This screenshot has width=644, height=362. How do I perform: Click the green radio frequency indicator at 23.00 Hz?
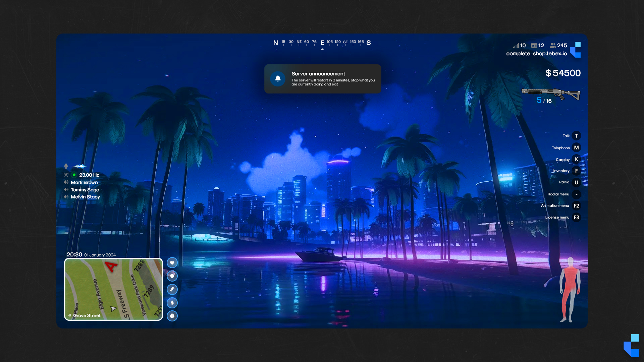point(74,175)
